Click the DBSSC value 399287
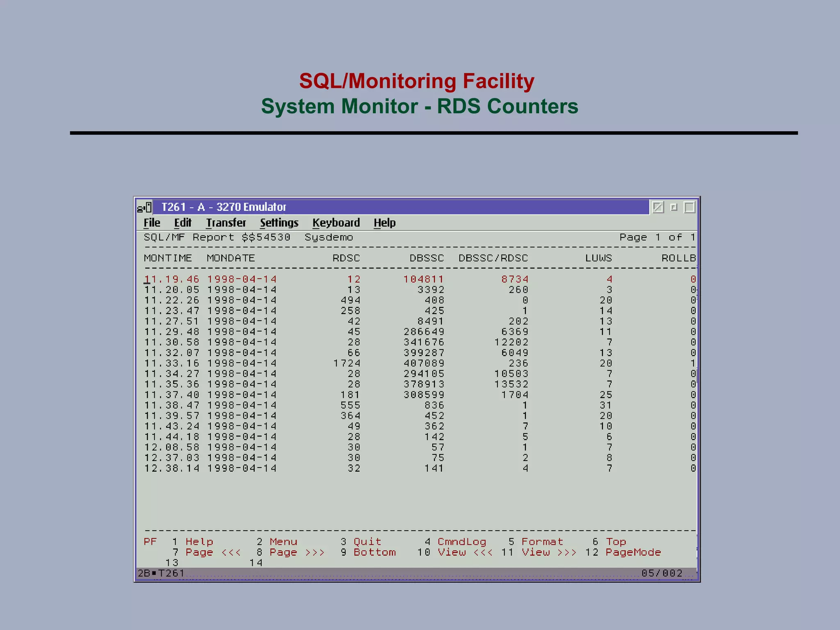The image size is (840, 630). (423, 353)
